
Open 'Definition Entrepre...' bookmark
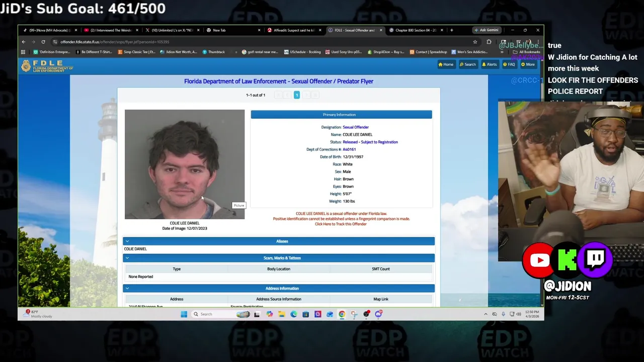click(52, 52)
